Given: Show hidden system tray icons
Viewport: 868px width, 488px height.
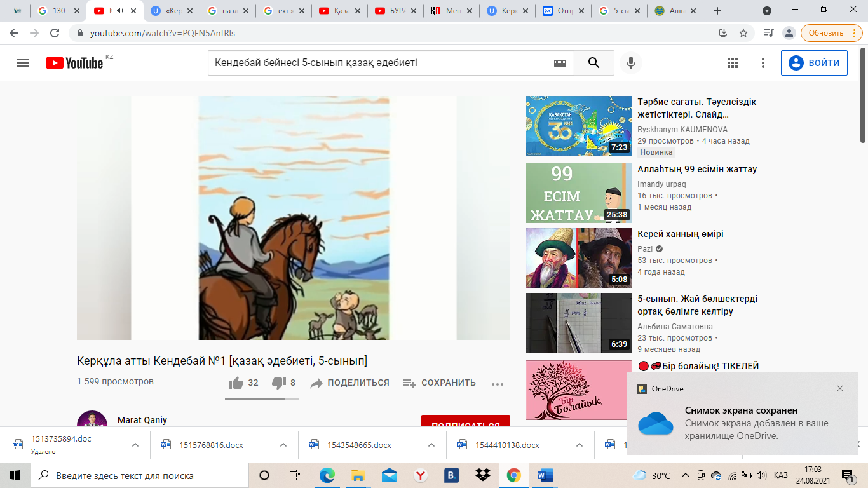Looking at the screenshot, I should tap(685, 475).
